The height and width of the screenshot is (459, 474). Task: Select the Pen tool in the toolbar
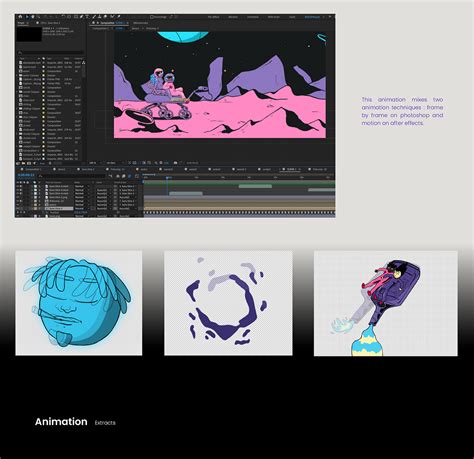(x=82, y=17)
